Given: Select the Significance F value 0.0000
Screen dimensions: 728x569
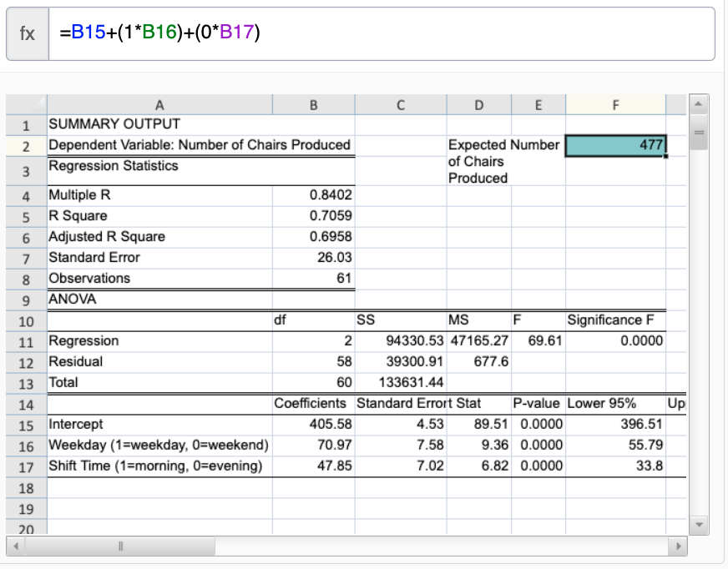Looking at the screenshot, I should (616, 340).
